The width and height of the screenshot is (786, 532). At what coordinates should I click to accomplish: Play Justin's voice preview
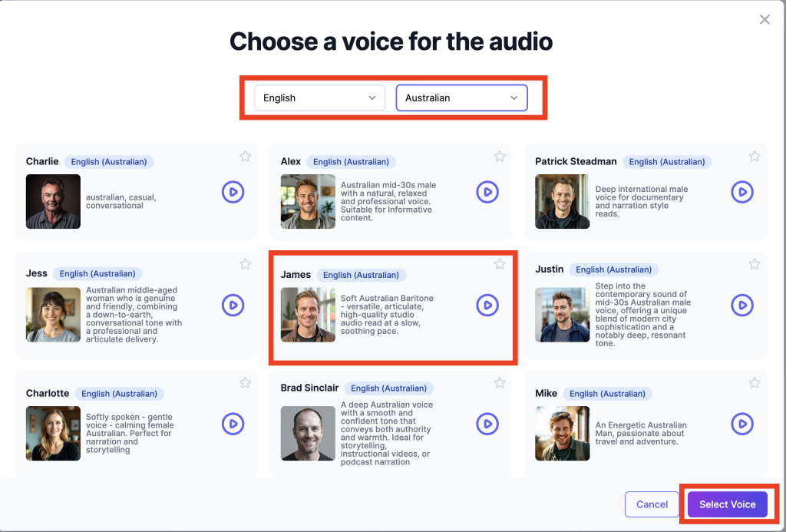pos(741,306)
